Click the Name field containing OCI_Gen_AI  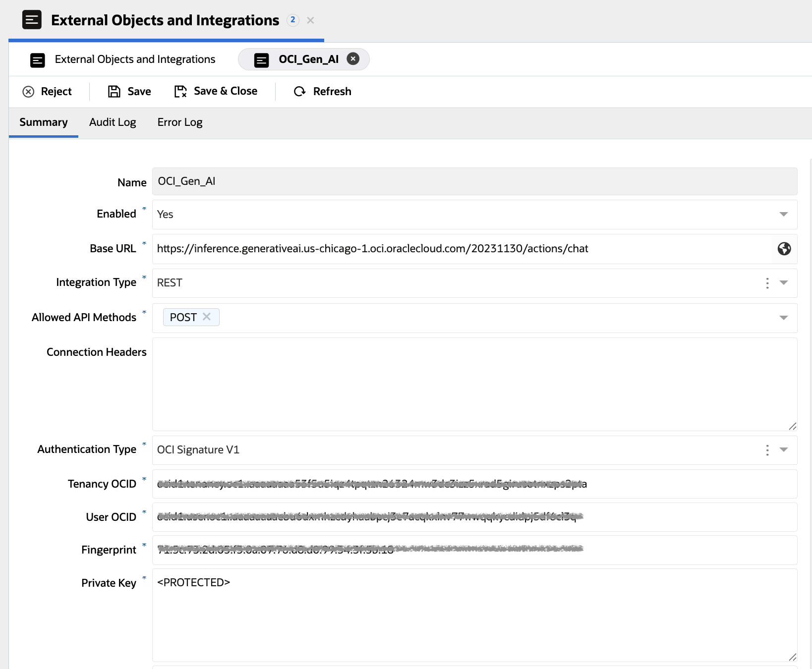point(474,181)
